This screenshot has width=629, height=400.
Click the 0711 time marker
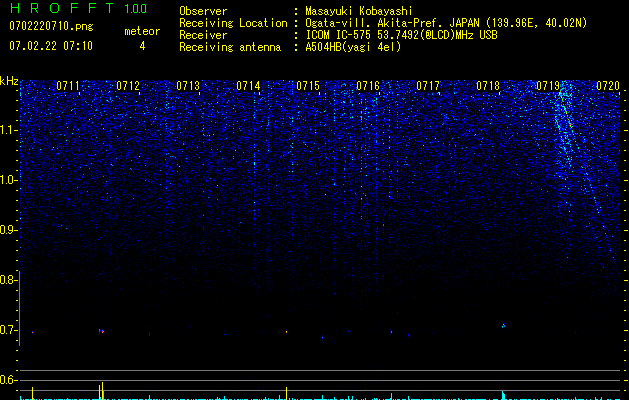pyautogui.click(x=67, y=86)
